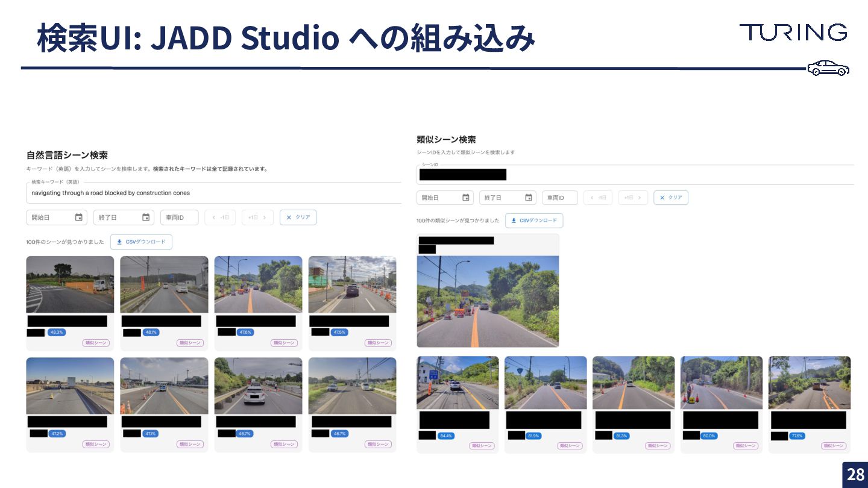The height and width of the screenshot is (488, 868).
Task: Open the large query scene image in 類似シーン検索
Action: pos(488,301)
